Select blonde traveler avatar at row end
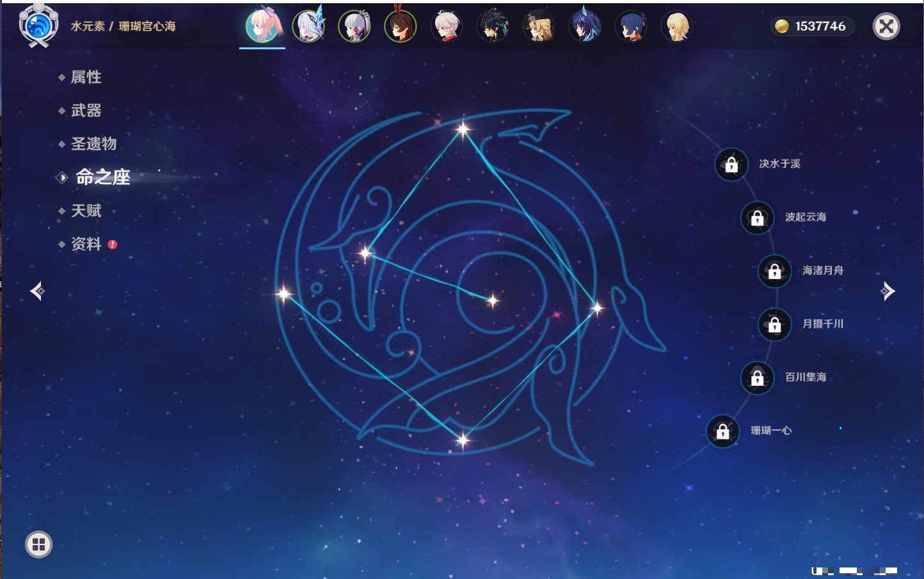924x579 pixels. point(677,26)
